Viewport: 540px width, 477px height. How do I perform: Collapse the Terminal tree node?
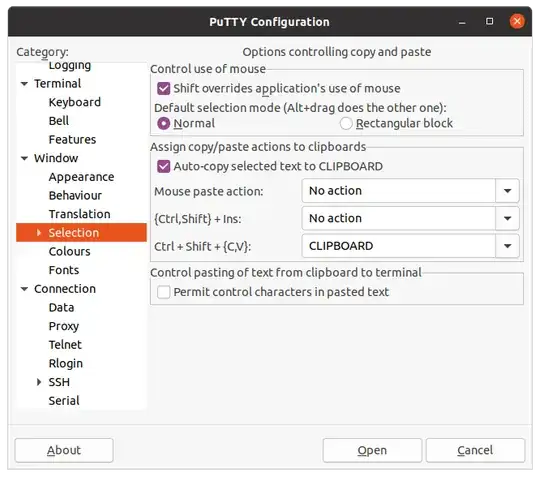coord(24,84)
